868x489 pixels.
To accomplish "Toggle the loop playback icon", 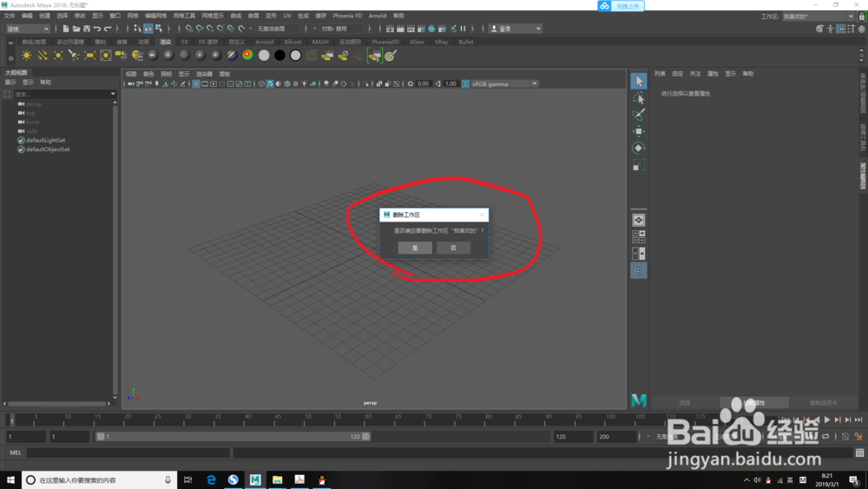I will pos(826,436).
